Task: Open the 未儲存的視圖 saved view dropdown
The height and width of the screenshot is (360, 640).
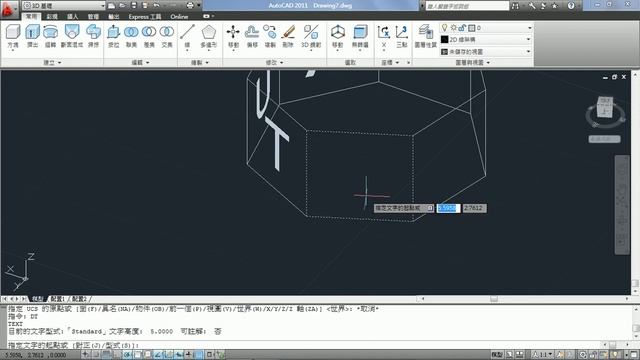Action: (x=487, y=52)
